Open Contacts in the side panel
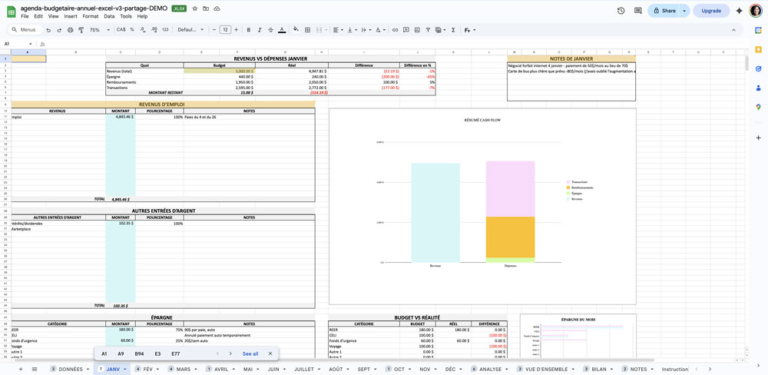The height and width of the screenshot is (375, 768). 758,88
